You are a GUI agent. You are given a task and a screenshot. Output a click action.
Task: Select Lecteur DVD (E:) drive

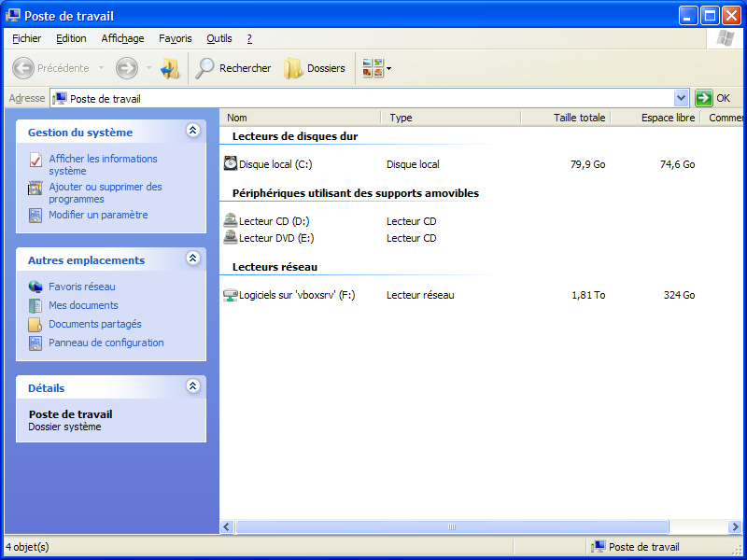275,238
